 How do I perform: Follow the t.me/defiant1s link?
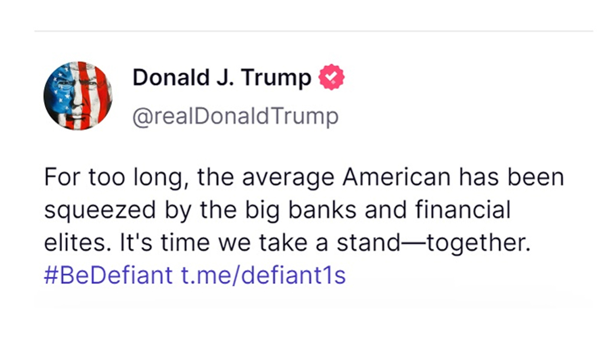[x=263, y=275]
